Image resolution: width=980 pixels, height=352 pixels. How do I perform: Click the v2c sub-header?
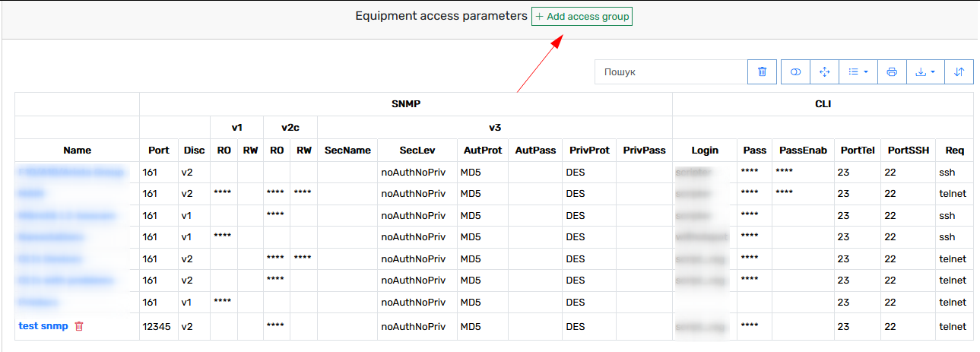point(290,128)
